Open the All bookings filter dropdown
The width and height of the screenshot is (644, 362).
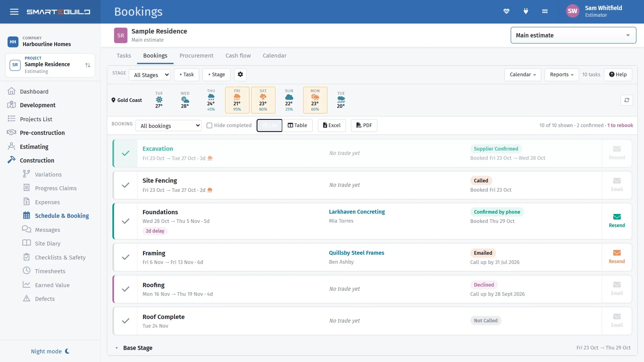point(168,125)
